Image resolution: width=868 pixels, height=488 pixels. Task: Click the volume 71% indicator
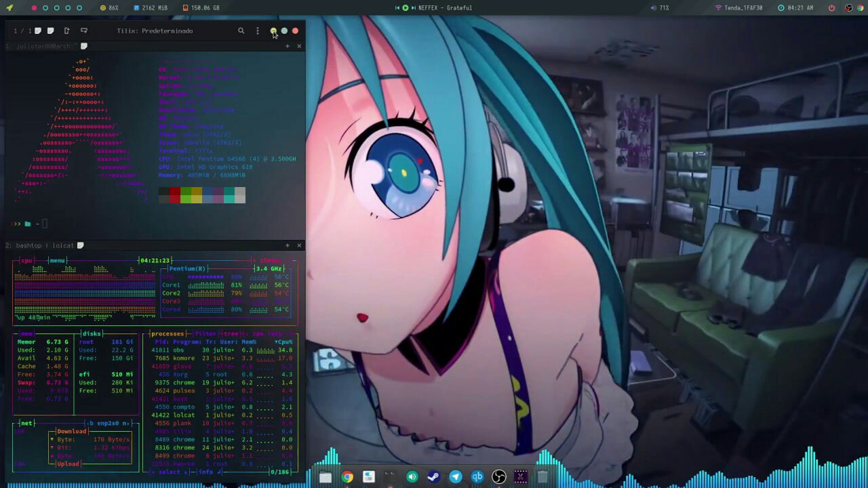click(660, 8)
